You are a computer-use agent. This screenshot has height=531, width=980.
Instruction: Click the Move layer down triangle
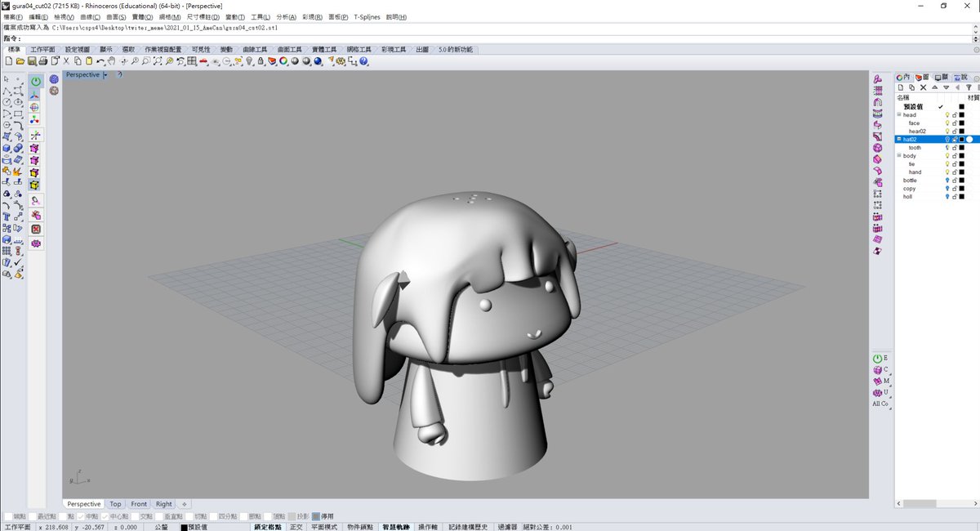947,87
